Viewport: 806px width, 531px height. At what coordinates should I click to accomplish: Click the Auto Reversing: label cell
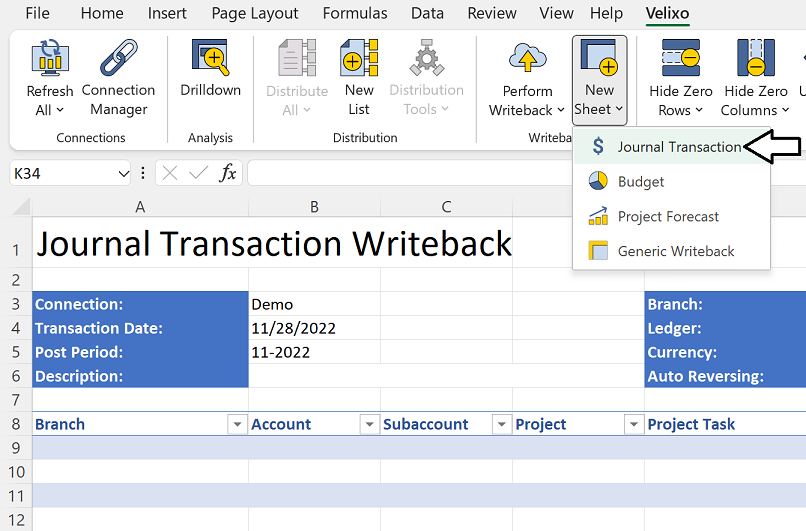tap(725, 376)
